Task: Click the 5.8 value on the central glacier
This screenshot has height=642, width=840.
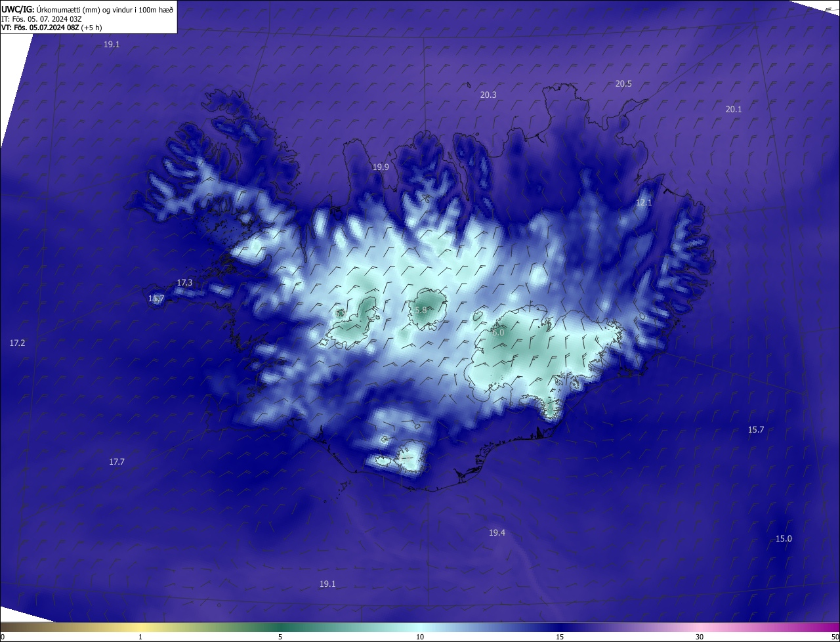Action: 421,310
